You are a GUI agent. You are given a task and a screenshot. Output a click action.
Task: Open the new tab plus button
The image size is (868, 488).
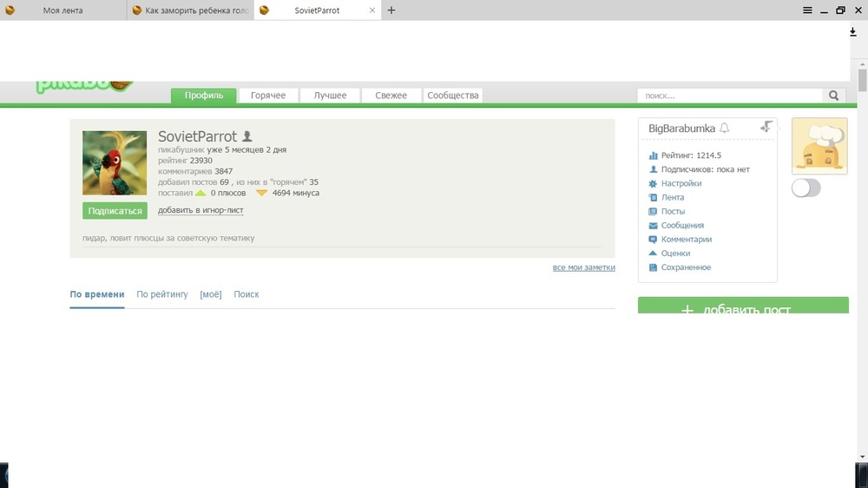coord(391,10)
